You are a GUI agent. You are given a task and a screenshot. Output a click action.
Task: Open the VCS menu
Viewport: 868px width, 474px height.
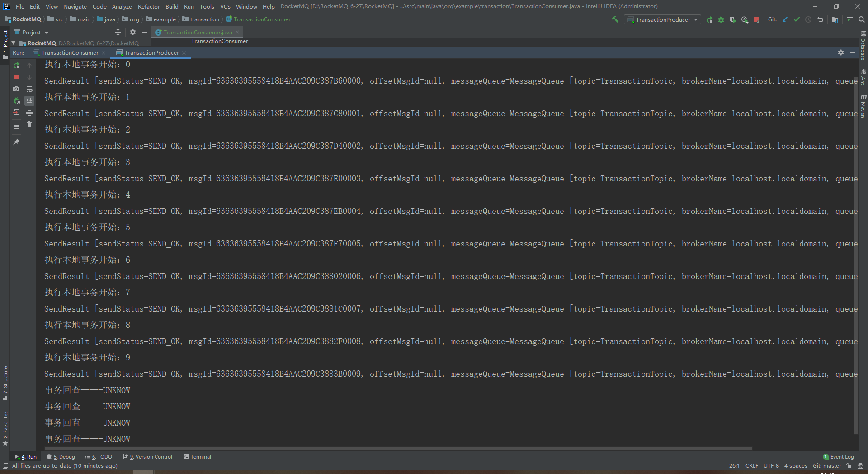(x=225, y=6)
